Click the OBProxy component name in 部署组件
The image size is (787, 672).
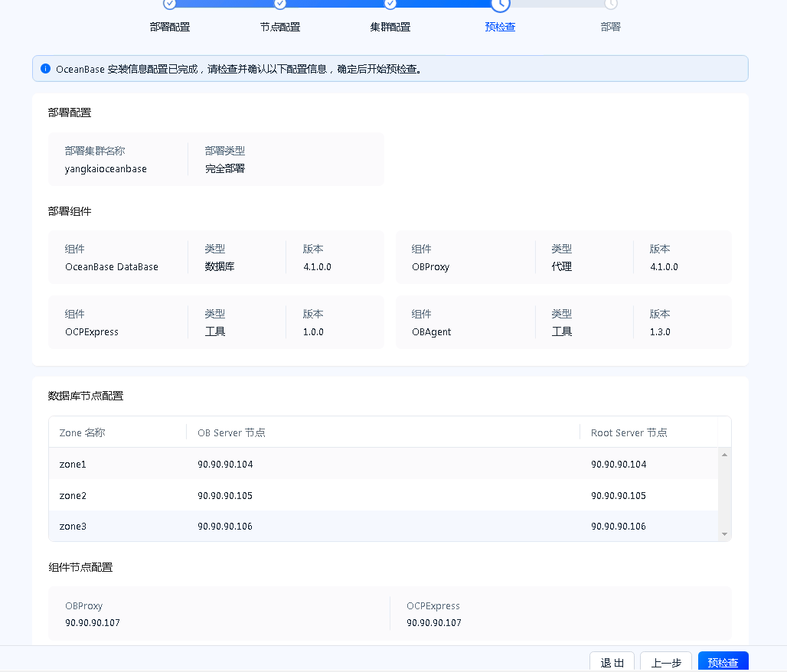[x=431, y=267]
